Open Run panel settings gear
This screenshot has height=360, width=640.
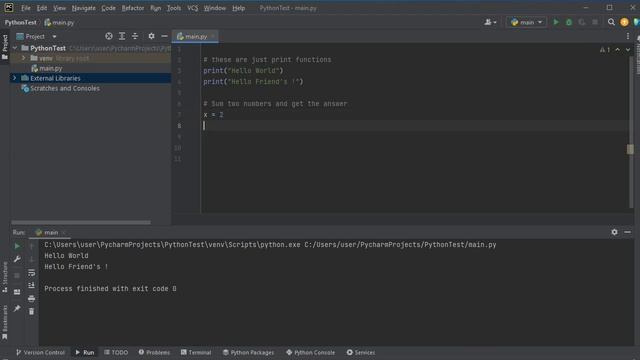click(x=614, y=232)
